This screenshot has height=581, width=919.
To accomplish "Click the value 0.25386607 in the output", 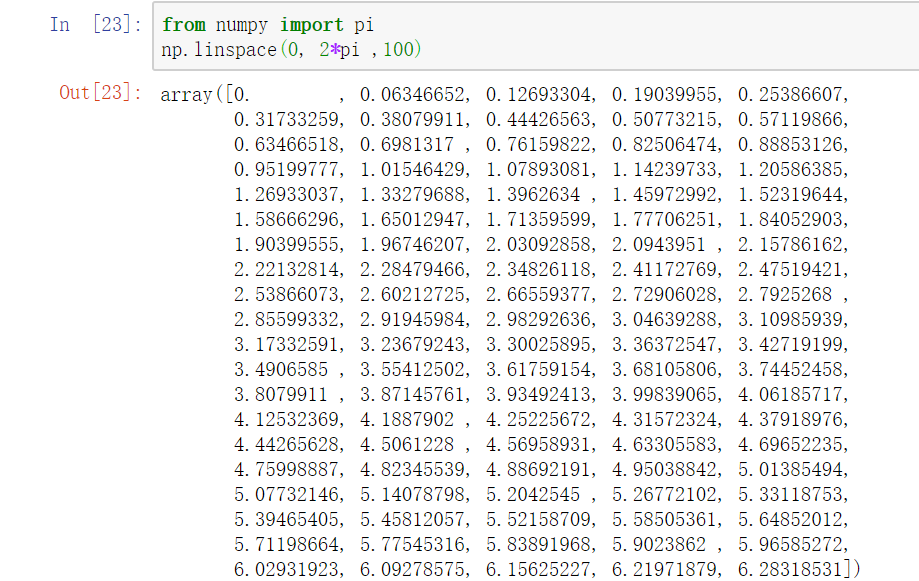I will [789, 94].
